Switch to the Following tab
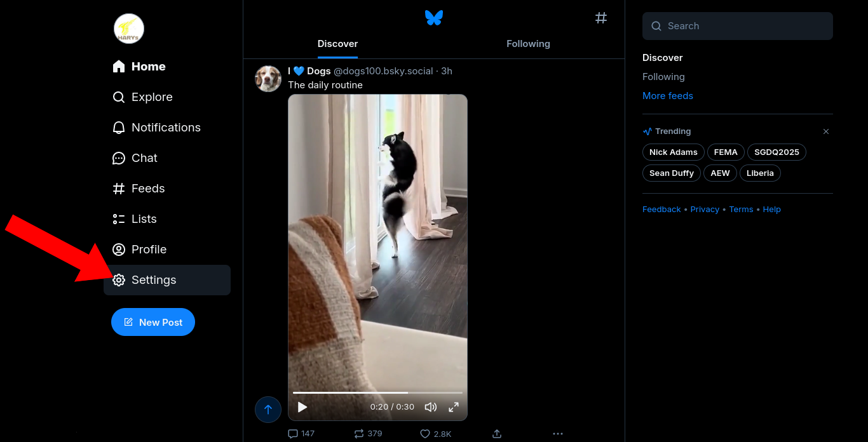The width and height of the screenshot is (868, 442). click(x=528, y=44)
